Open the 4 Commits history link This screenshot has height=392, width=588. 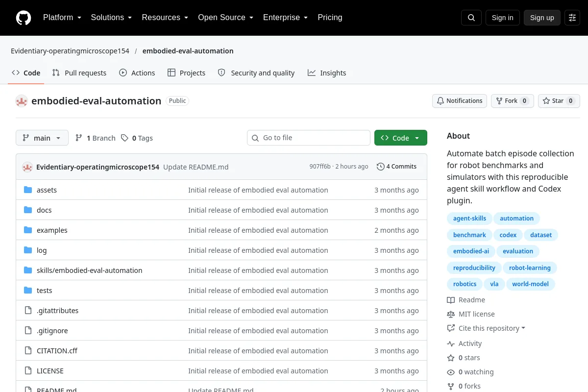click(397, 167)
